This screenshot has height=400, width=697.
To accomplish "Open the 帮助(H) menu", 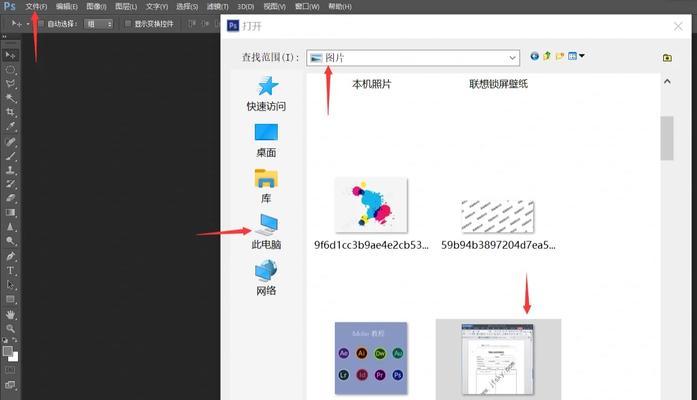I will coord(340,7).
